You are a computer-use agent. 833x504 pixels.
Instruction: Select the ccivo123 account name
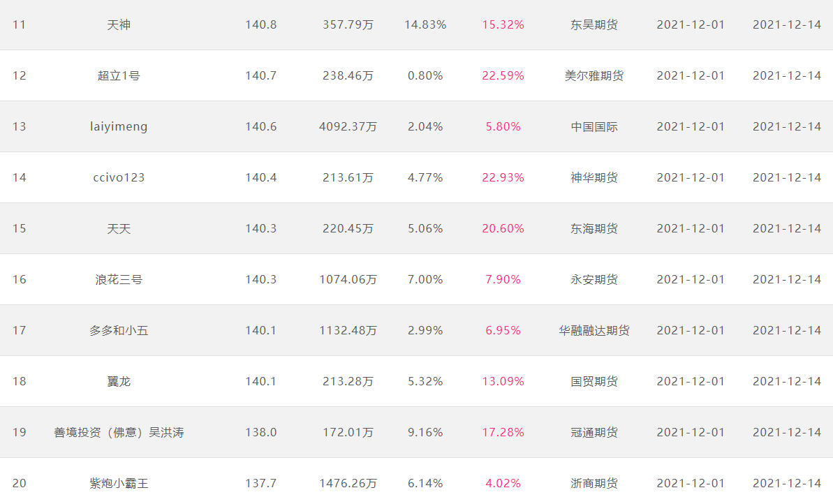[x=119, y=178]
